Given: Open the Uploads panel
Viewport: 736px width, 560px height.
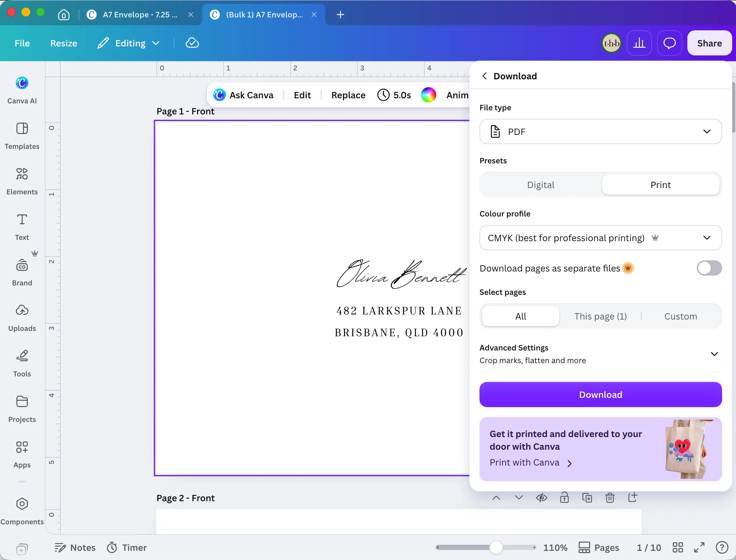Looking at the screenshot, I should [x=22, y=318].
